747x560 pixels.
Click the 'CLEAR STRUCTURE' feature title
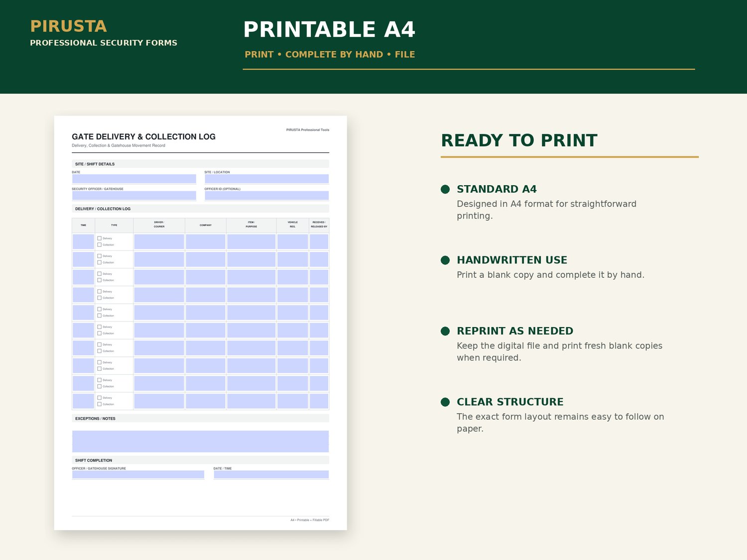pyautogui.click(x=510, y=402)
